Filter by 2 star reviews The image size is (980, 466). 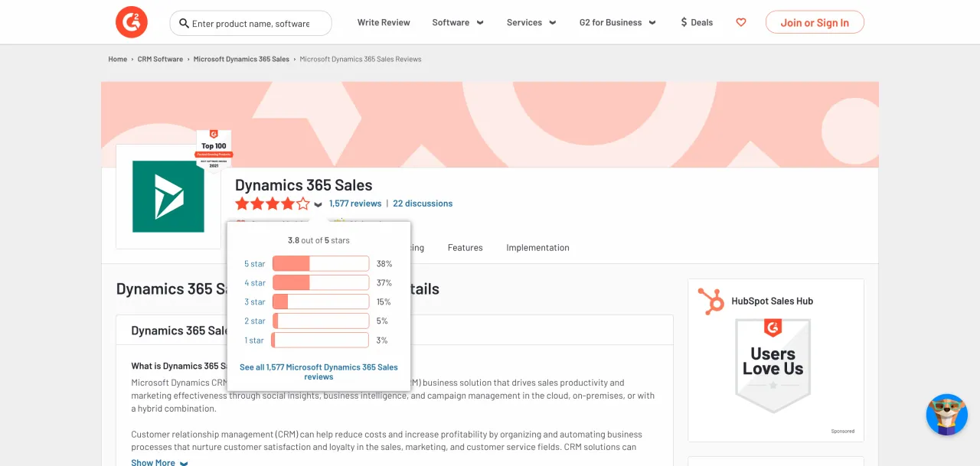[x=255, y=321]
